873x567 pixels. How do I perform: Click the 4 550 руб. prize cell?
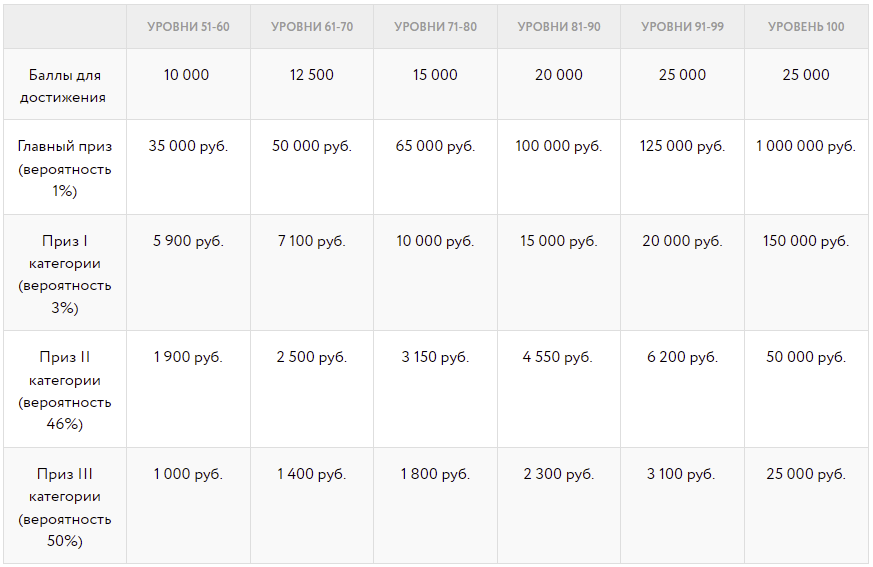click(x=558, y=357)
